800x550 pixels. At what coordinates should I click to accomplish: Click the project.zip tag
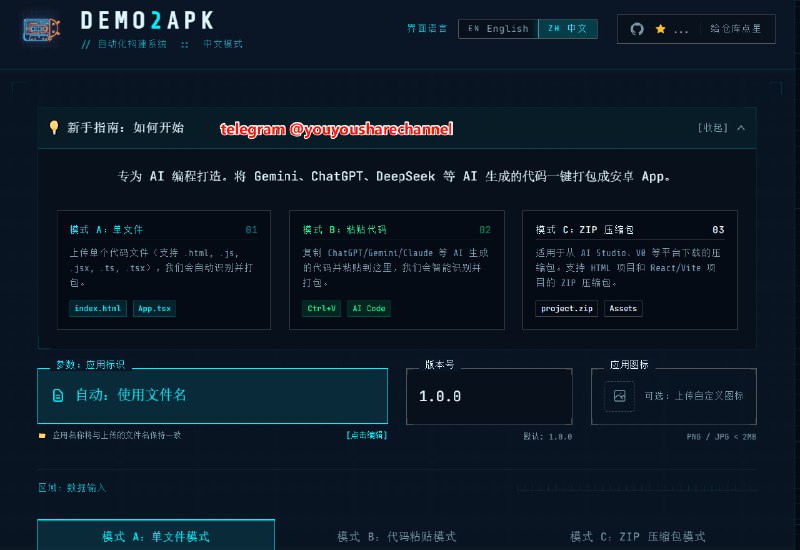click(566, 308)
